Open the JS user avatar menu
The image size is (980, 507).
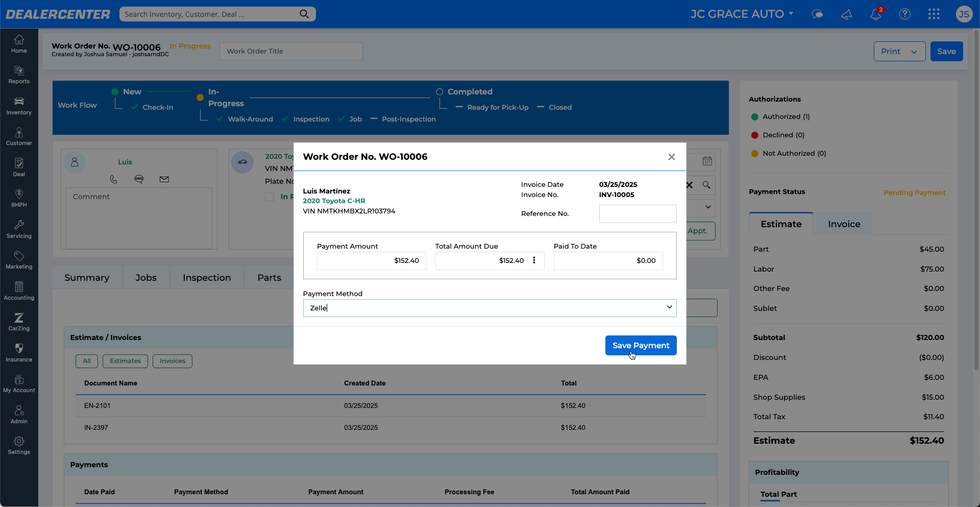(x=964, y=14)
